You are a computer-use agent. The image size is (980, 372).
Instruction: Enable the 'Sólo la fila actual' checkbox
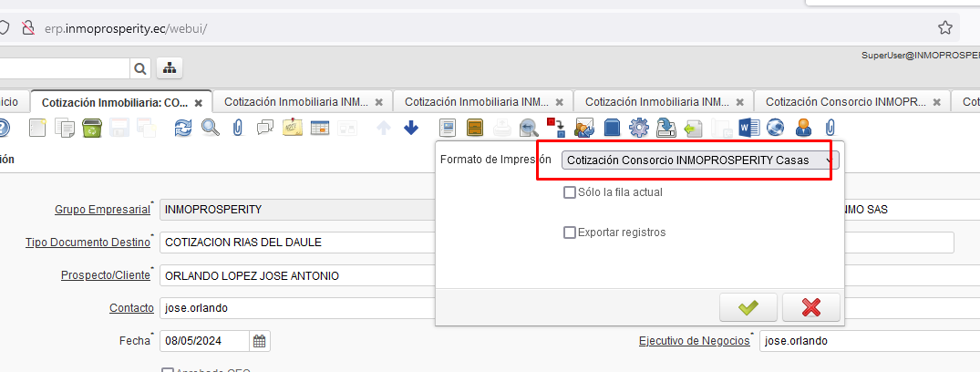pyautogui.click(x=570, y=192)
